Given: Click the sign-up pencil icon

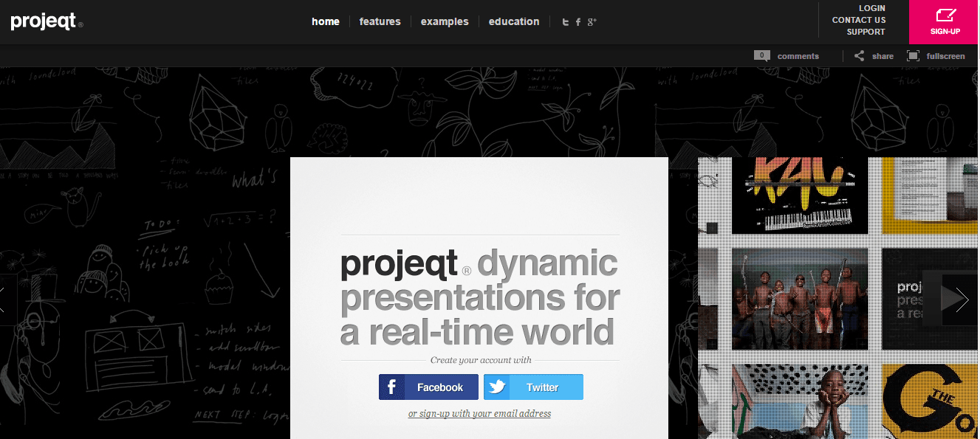Looking at the screenshot, I should pos(945,15).
